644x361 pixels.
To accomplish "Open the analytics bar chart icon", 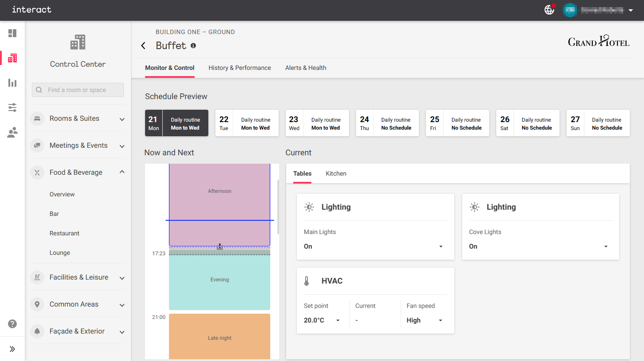I will 12,83.
